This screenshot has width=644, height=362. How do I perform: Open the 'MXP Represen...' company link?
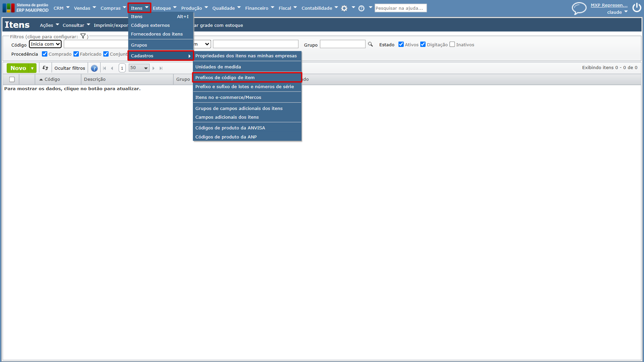[609, 5]
